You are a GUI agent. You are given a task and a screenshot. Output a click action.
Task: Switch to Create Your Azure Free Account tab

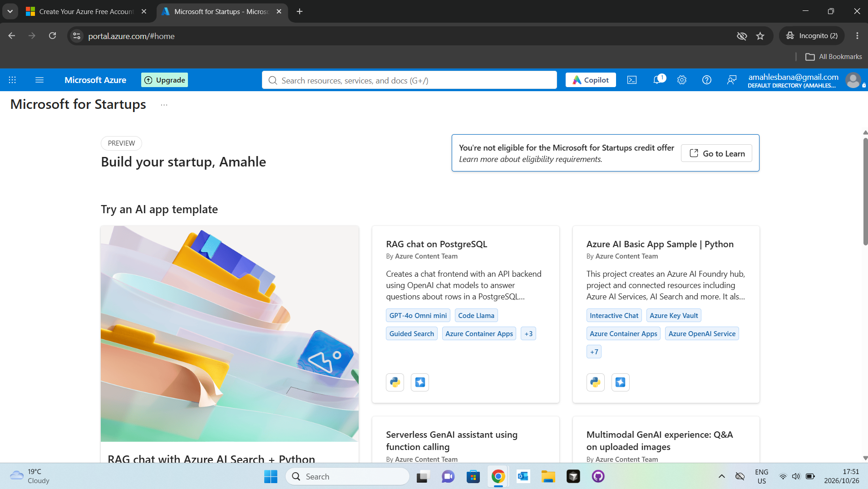click(x=86, y=11)
